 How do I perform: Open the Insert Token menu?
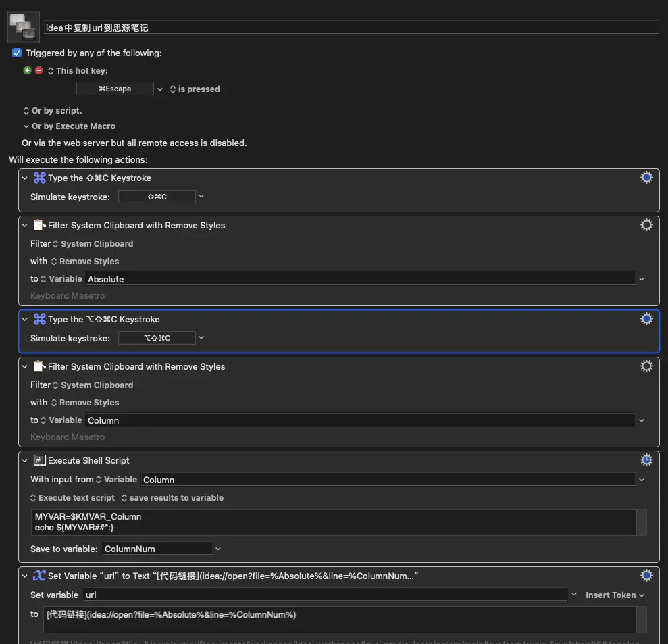(x=615, y=595)
